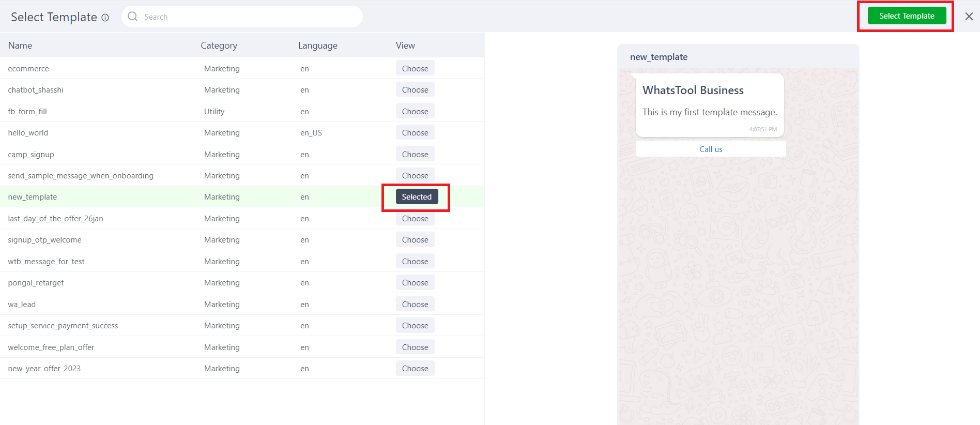This screenshot has height=425, width=980.
Task: Select the new_template row name
Action: [33, 196]
